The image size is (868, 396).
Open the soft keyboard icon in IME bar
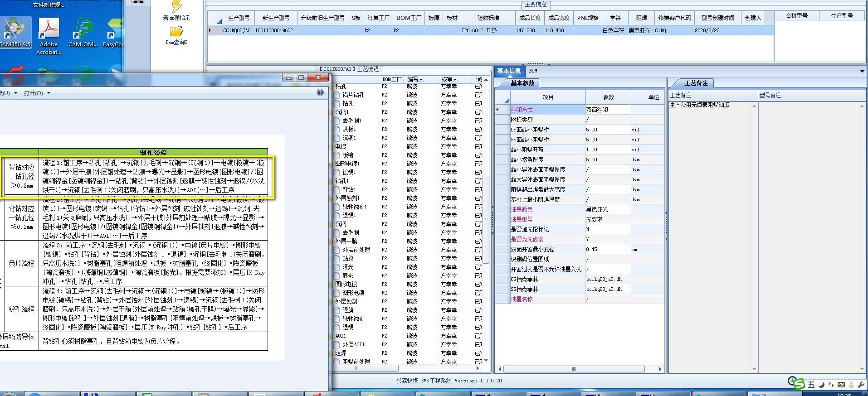click(841, 385)
